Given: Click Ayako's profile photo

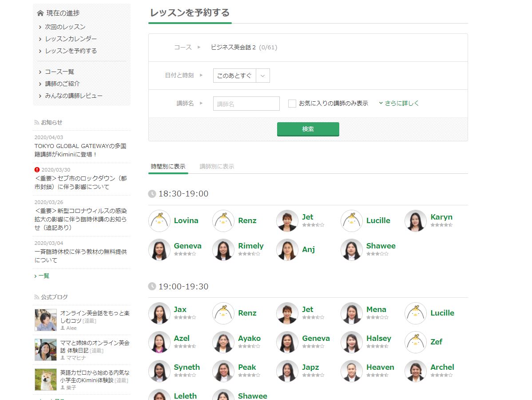Looking at the screenshot, I should (223, 342).
